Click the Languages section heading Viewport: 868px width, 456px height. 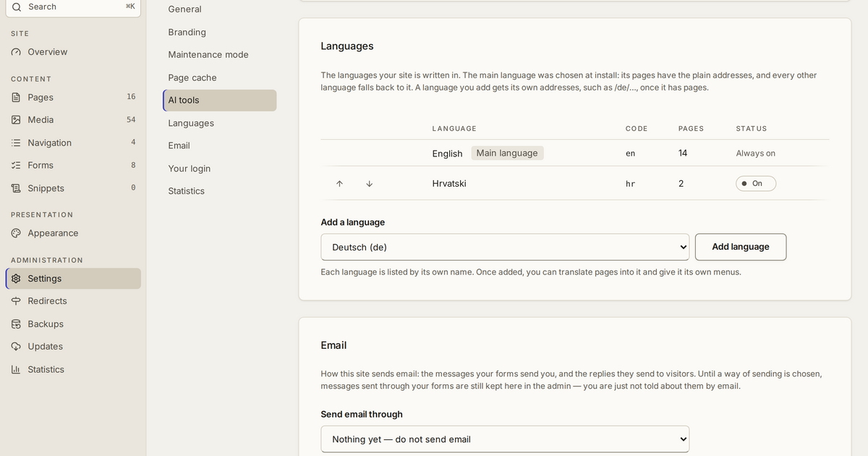pyautogui.click(x=347, y=46)
